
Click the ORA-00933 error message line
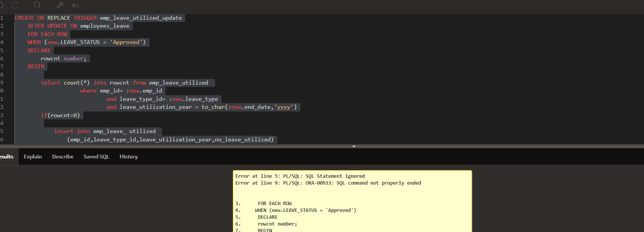(x=328, y=183)
